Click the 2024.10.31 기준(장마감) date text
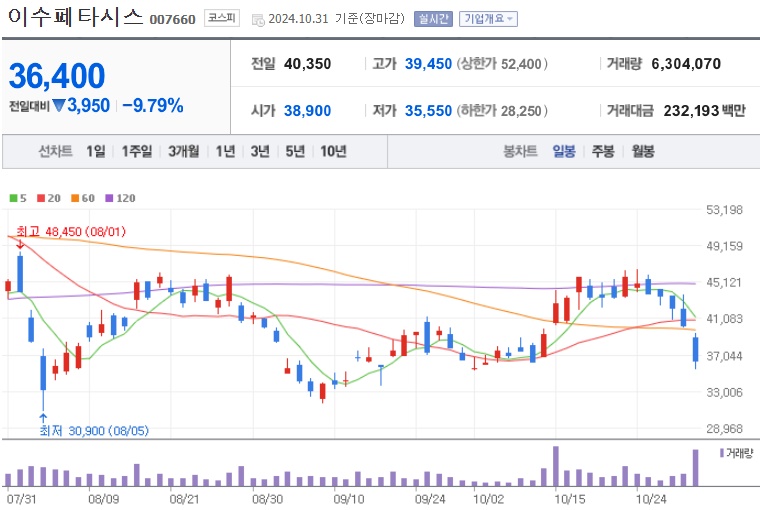The width and height of the screenshot is (760, 510). [336, 19]
